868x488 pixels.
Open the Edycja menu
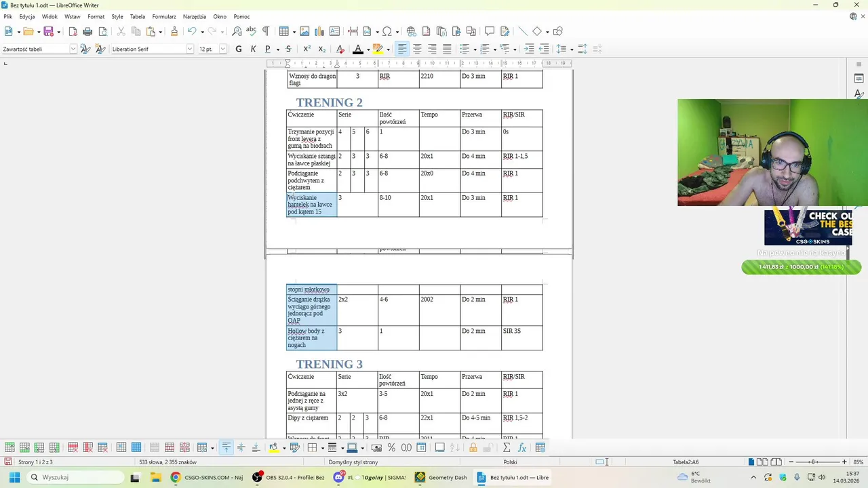pyautogui.click(x=27, y=16)
